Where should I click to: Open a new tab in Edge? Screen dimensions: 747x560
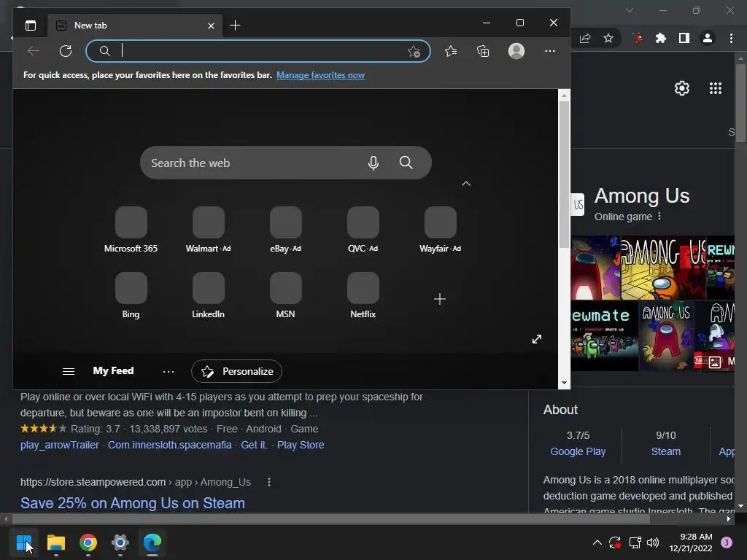pos(235,26)
